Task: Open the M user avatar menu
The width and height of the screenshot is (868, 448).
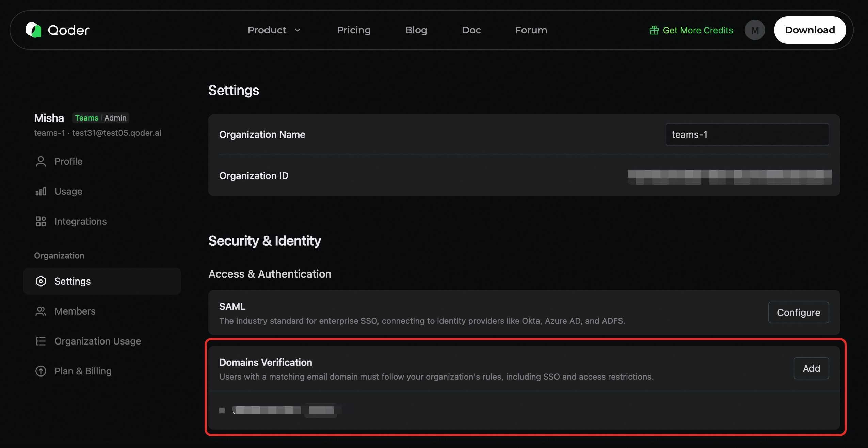Action: tap(755, 30)
